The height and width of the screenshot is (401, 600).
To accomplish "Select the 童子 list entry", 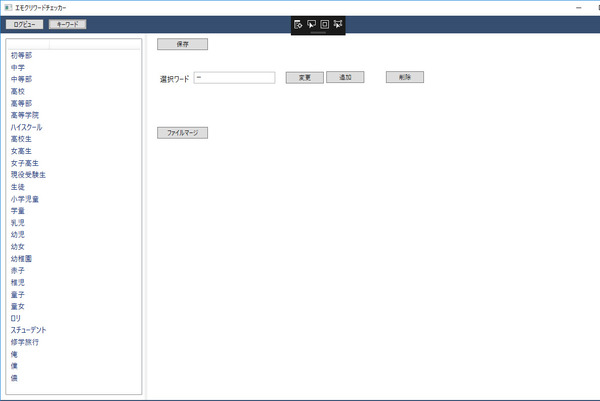I will pos(18,295).
